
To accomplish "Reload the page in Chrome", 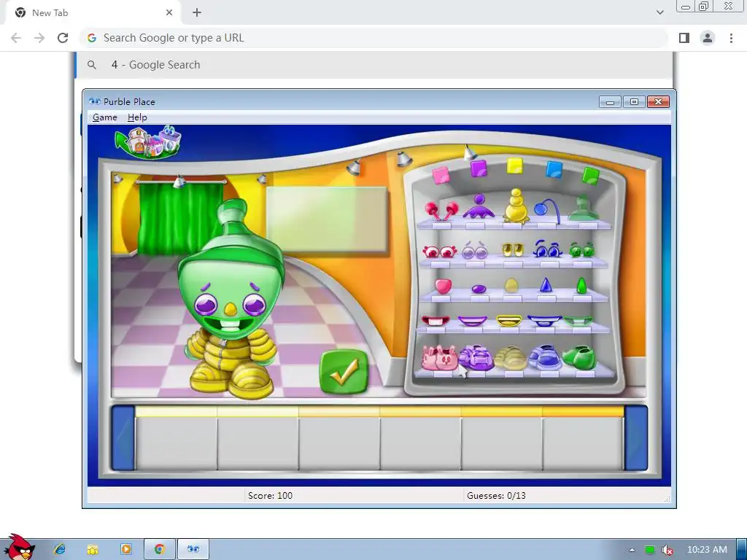I will (63, 38).
